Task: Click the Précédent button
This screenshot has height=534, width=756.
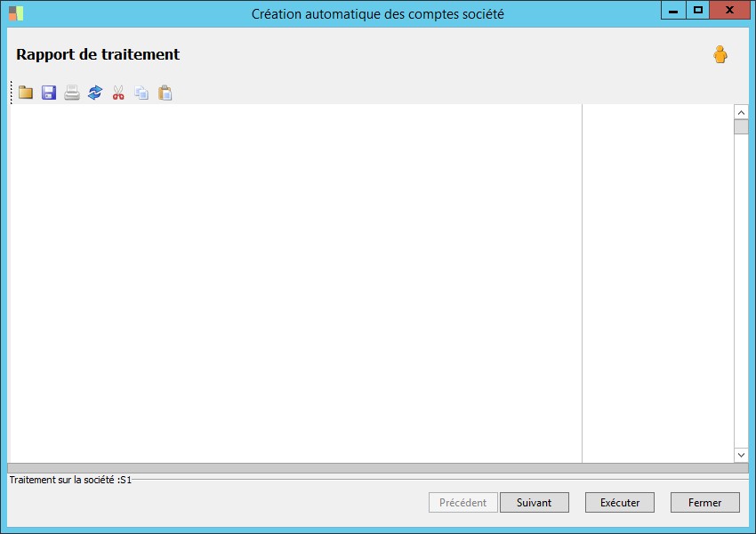Action: 462,503
